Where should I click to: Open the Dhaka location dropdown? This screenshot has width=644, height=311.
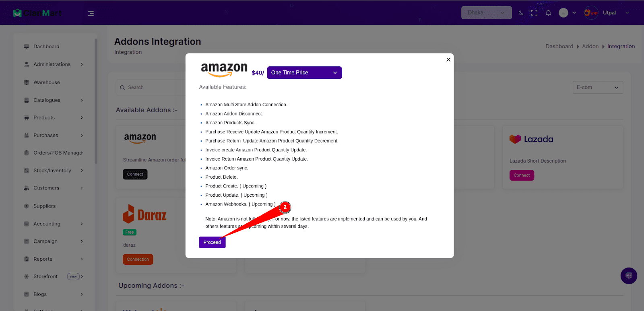pyautogui.click(x=486, y=12)
